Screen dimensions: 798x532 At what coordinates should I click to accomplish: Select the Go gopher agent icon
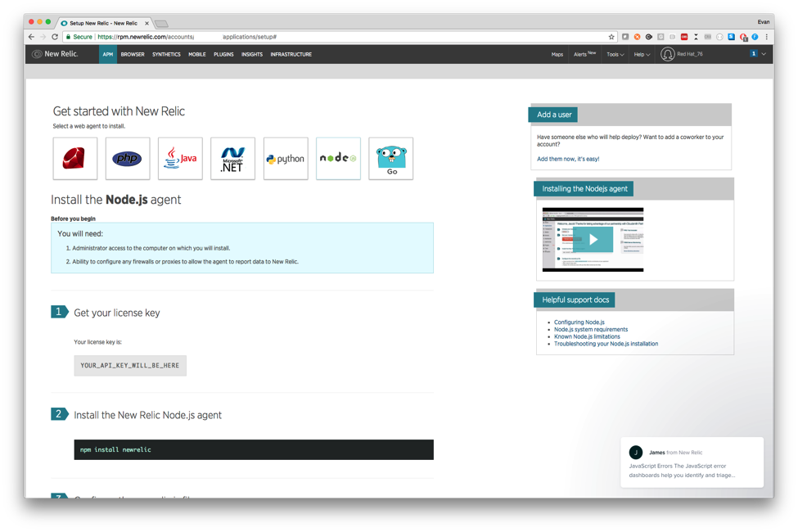[x=390, y=159]
